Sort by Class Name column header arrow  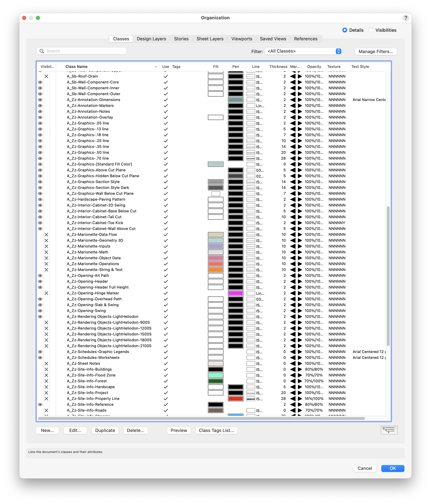click(156, 67)
